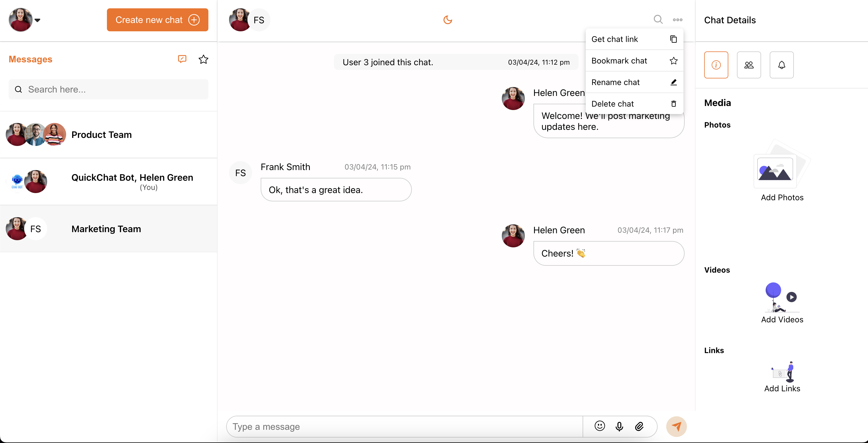868x443 pixels.
Task: Click the search icon in chat header
Action: (658, 20)
